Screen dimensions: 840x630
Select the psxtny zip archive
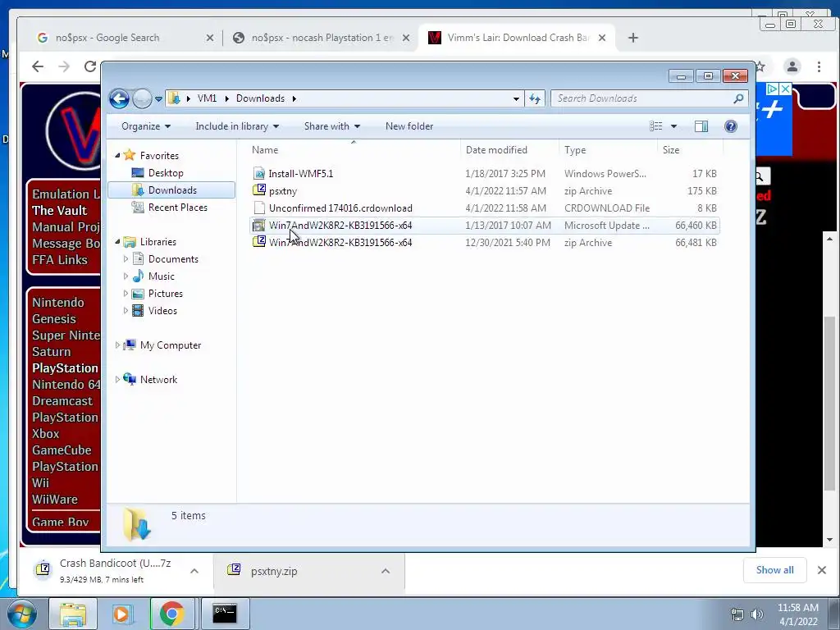tap(484, 190)
